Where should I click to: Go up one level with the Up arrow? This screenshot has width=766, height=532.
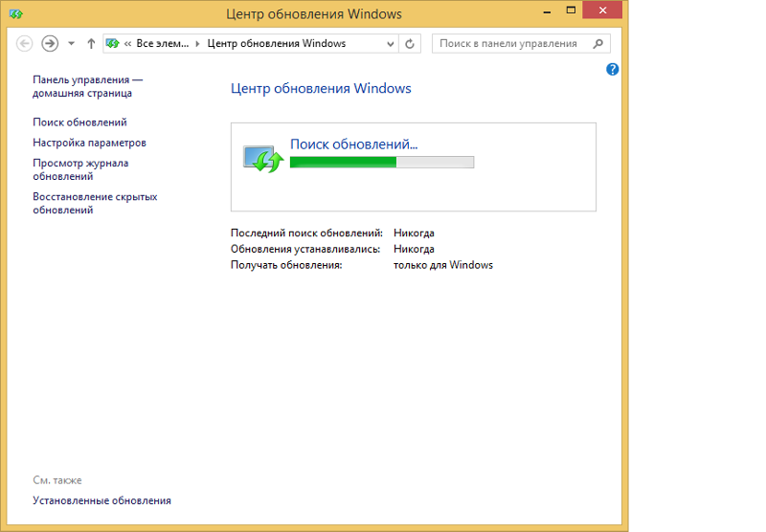(x=91, y=43)
